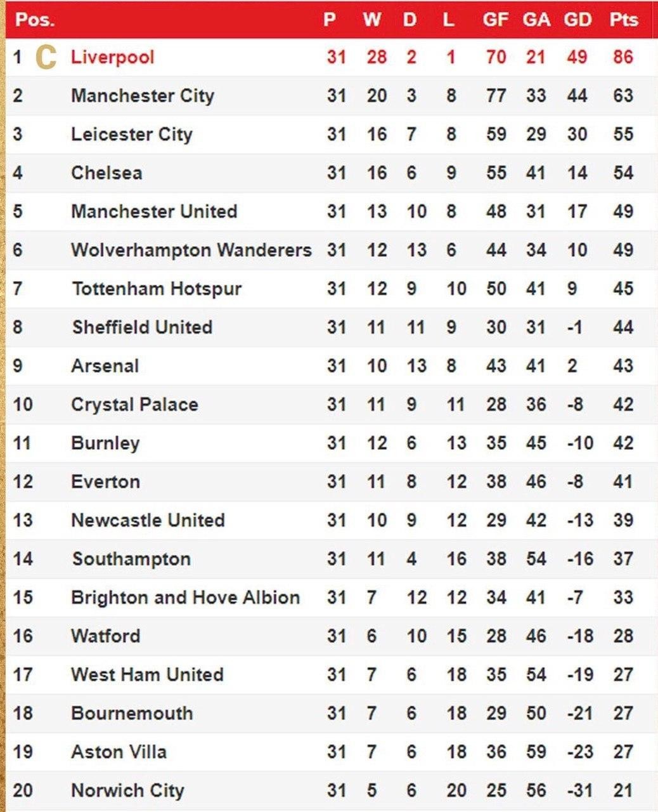Open Wolverhampton Wanderers team link

pyautogui.click(x=191, y=250)
